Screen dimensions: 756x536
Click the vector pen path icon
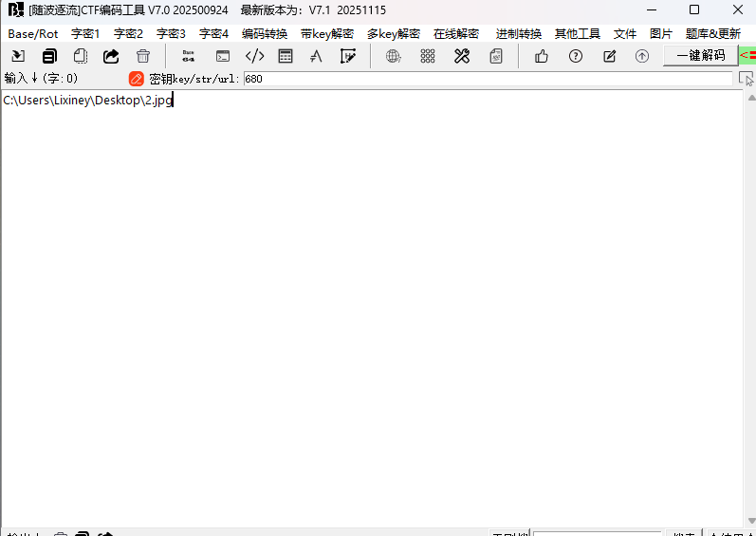[347, 56]
